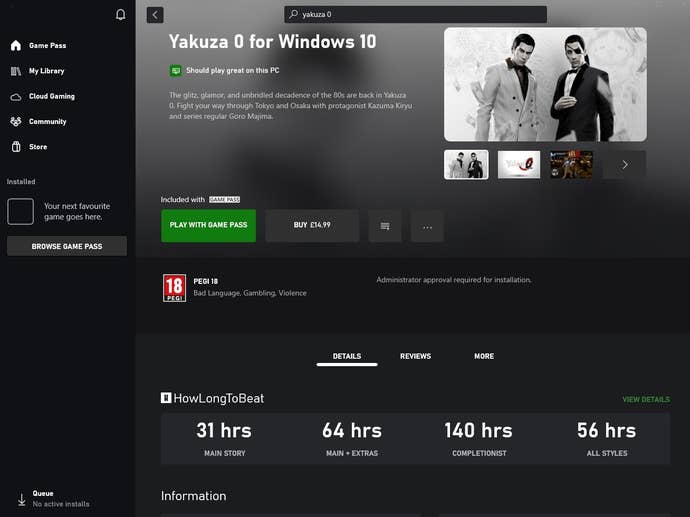Click Browse Game Pass button

67,246
